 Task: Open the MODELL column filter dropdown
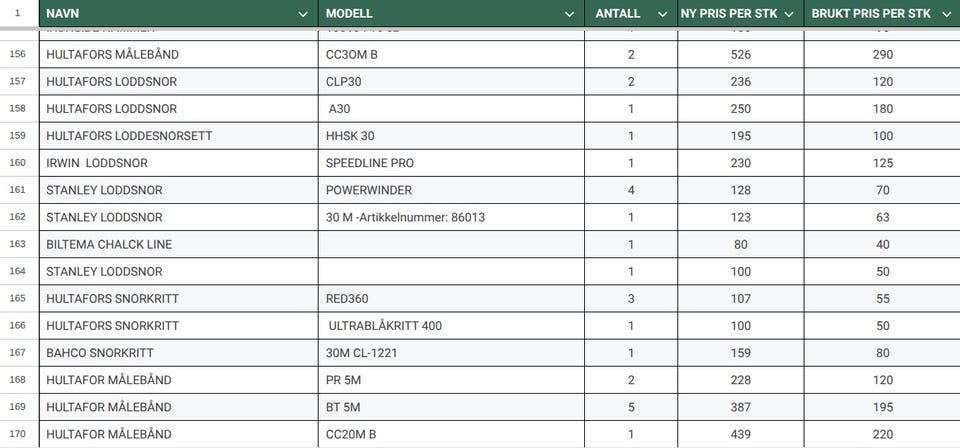click(x=569, y=14)
